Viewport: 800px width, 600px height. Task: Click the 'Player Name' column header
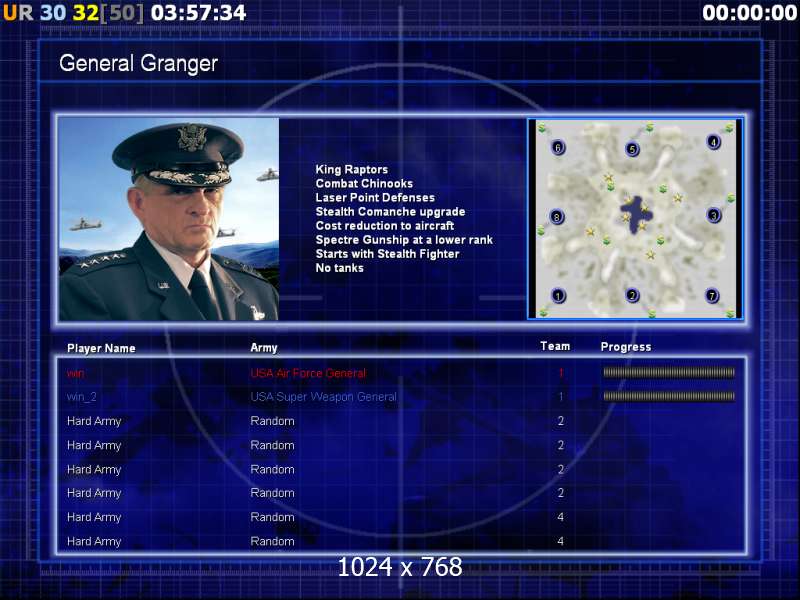[x=101, y=348]
